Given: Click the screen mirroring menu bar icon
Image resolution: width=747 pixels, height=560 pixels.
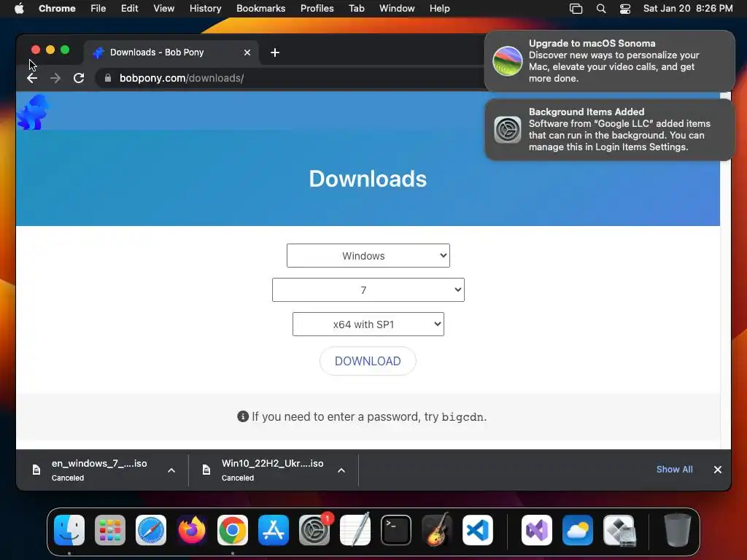Looking at the screenshot, I should pyautogui.click(x=576, y=9).
